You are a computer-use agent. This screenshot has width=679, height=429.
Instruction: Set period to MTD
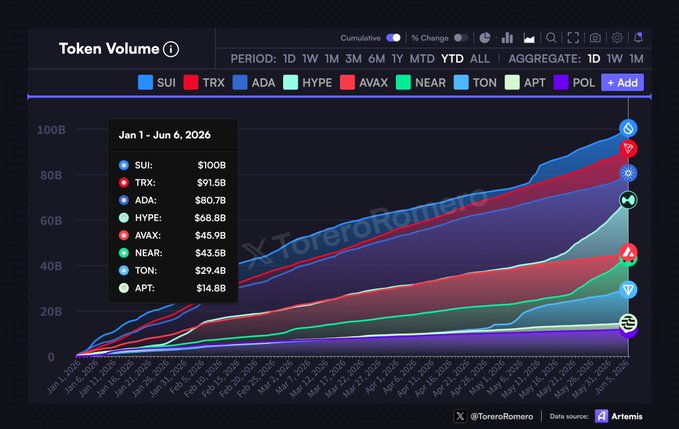[x=422, y=59]
